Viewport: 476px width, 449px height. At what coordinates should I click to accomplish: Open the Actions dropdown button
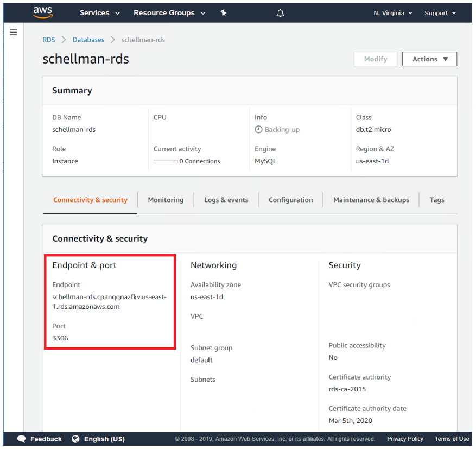point(429,59)
